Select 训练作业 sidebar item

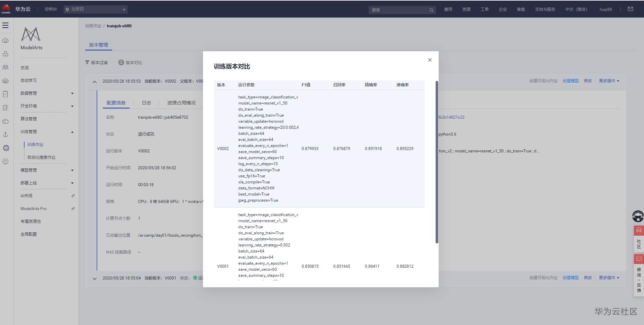point(35,145)
